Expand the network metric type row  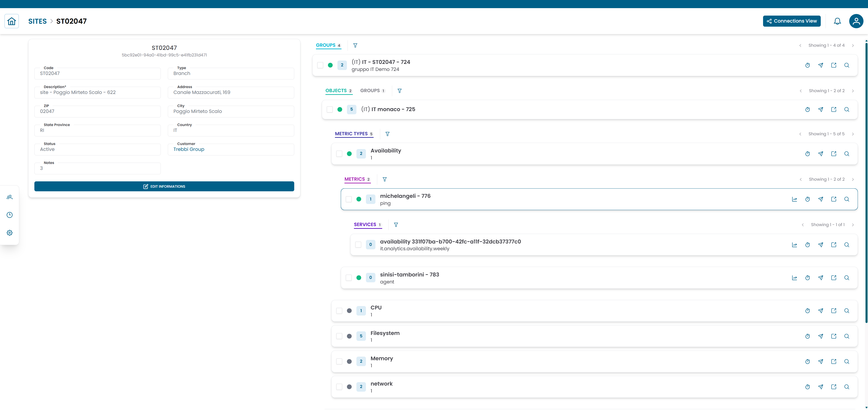[x=382, y=384]
